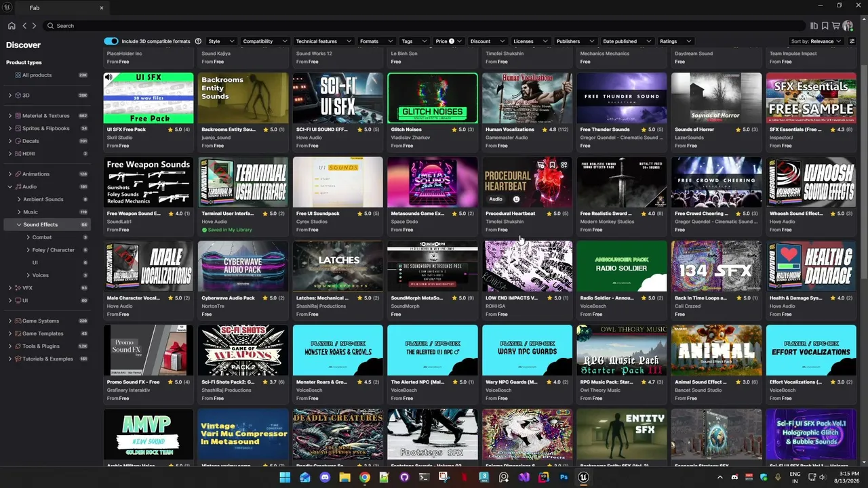Expand the Combat subcategory arrow
Screen dimensions: 868x488
click(28, 237)
